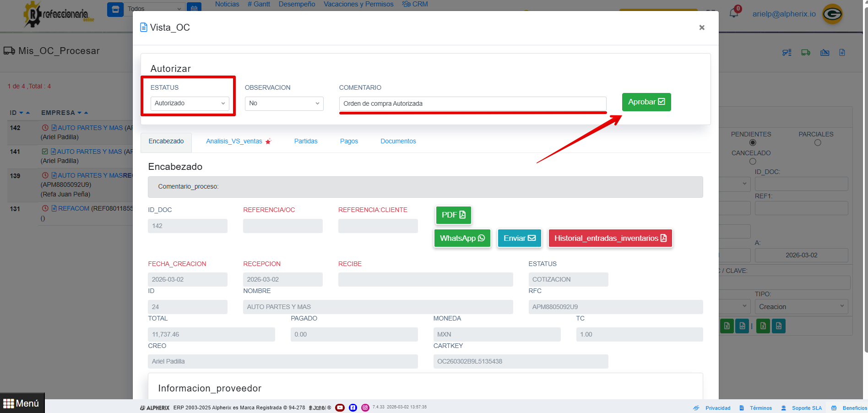
Task: Select the PENDIENTES radio button
Action: (x=753, y=143)
